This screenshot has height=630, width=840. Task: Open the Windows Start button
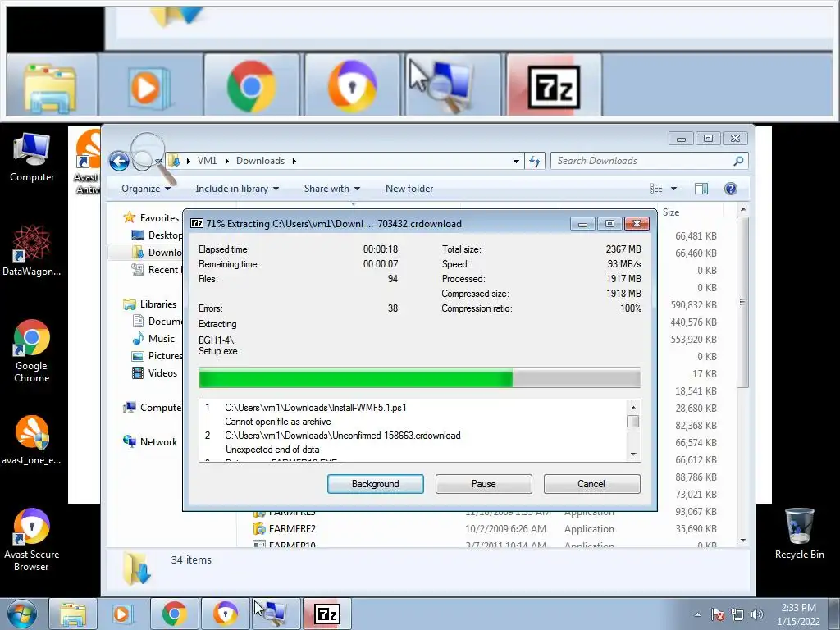tap(22, 614)
